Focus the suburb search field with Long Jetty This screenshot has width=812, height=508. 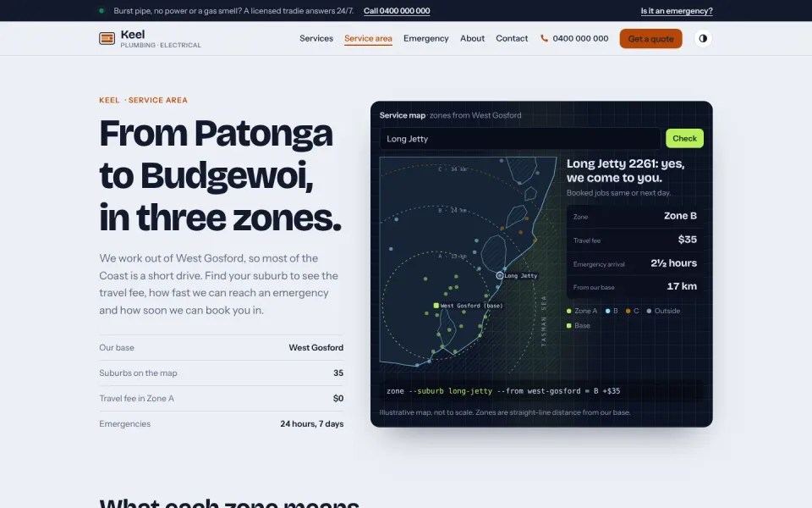point(520,138)
